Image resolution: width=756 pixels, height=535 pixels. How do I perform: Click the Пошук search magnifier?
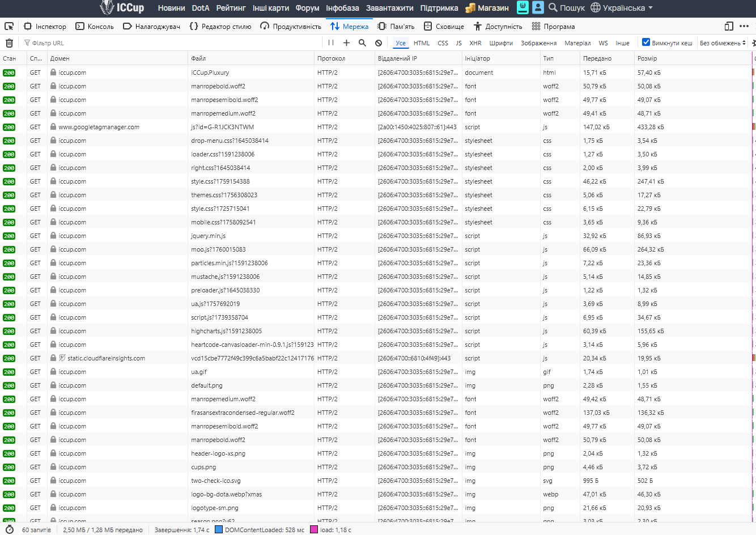coord(553,7)
